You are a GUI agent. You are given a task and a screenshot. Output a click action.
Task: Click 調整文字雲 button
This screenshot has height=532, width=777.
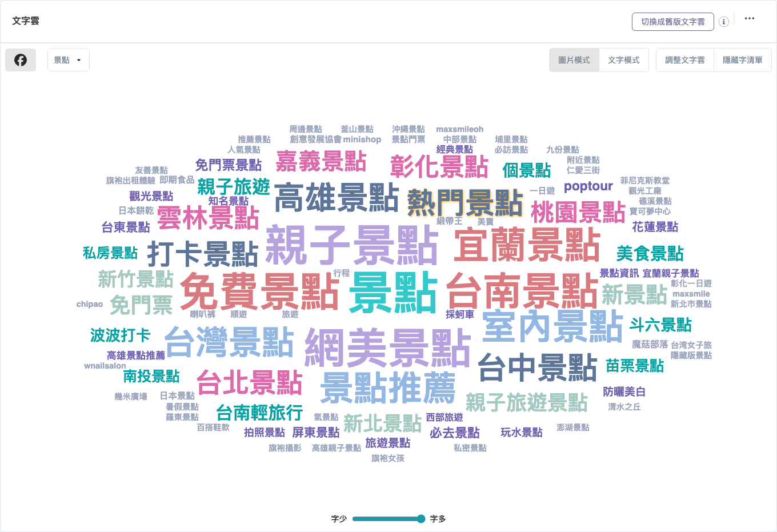tap(685, 60)
